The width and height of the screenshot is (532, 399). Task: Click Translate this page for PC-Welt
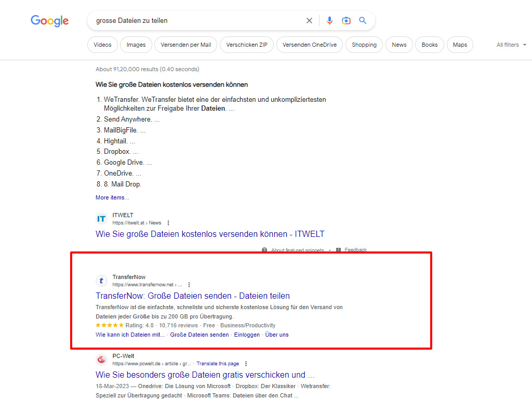[218, 364]
